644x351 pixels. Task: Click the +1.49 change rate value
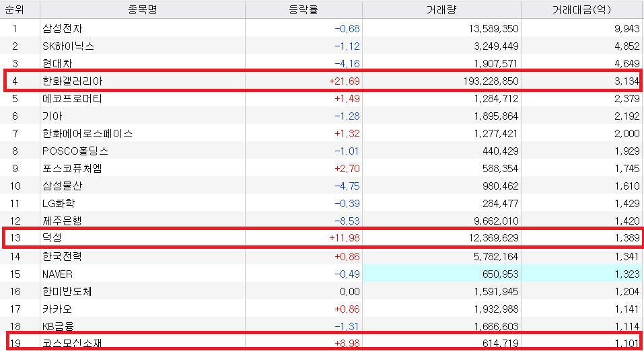point(347,99)
